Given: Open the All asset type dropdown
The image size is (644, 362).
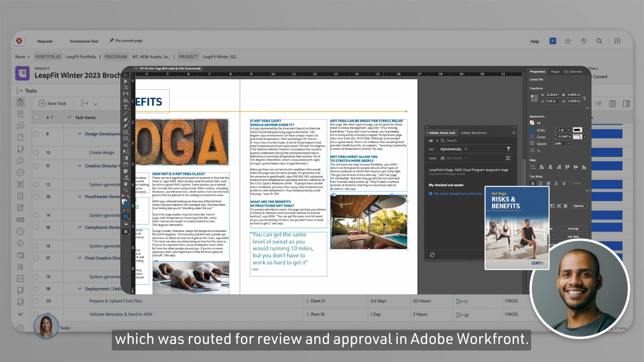Looking at the screenshot, I should pos(433,141).
